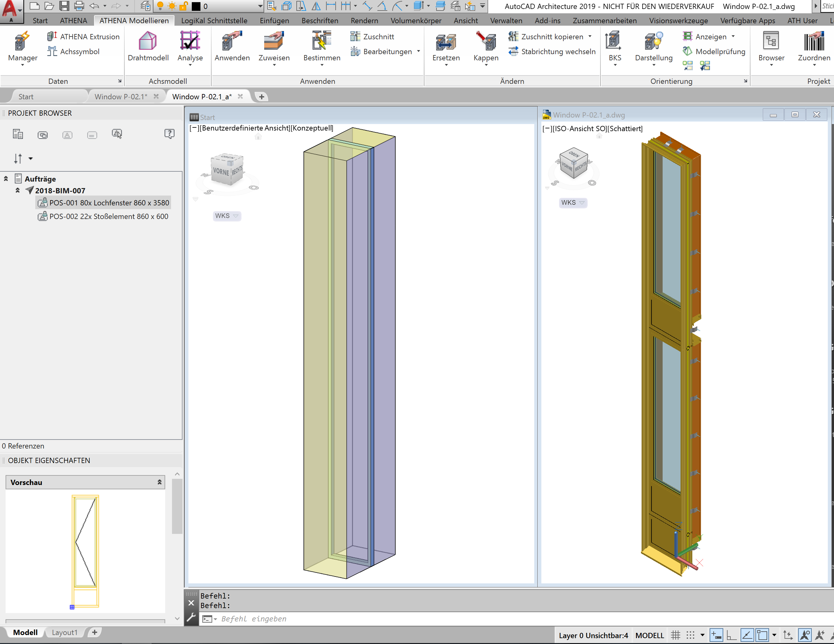Open the Analyse tool
834x644 pixels.
(x=190, y=41)
